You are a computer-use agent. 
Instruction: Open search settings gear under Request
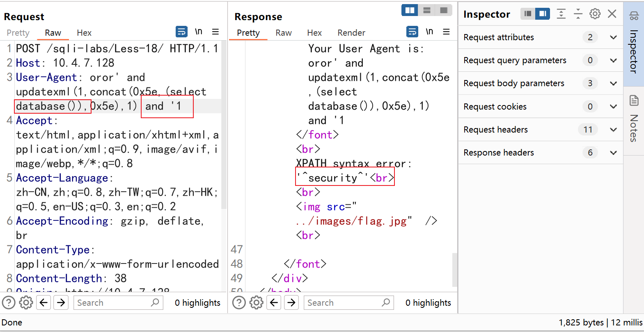coord(26,303)
